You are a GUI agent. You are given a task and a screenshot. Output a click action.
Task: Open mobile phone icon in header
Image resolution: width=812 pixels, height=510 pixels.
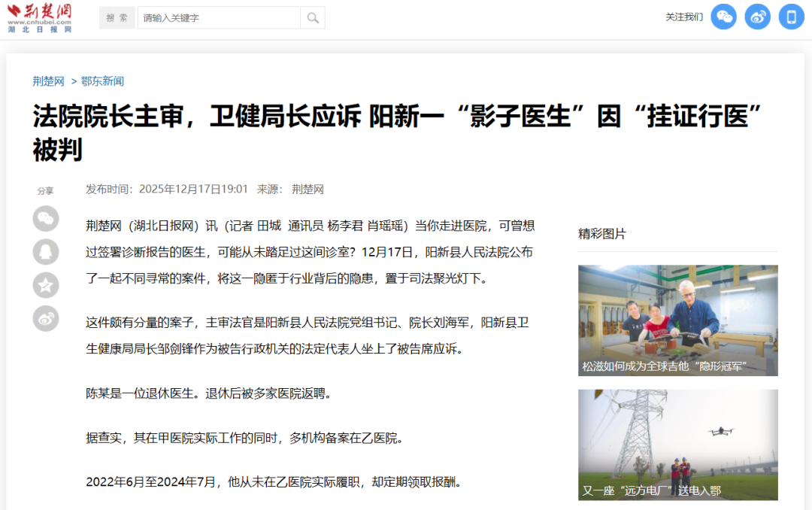pyautogui.click(x=792, y=17)
